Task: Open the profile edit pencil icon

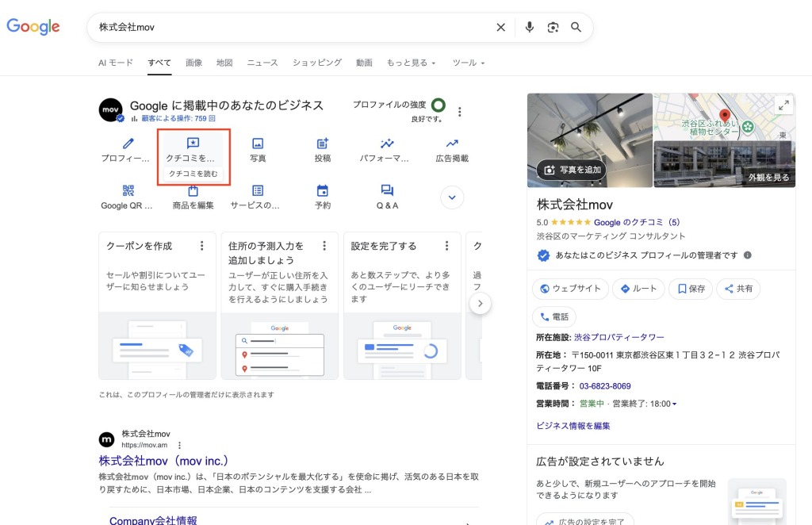Action: (128, 144)
